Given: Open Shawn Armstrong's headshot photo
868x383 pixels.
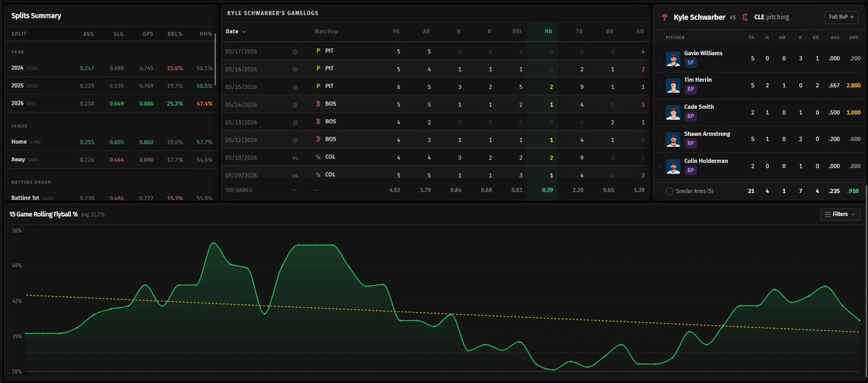Looking at the screenshot, I should (673, 139).
